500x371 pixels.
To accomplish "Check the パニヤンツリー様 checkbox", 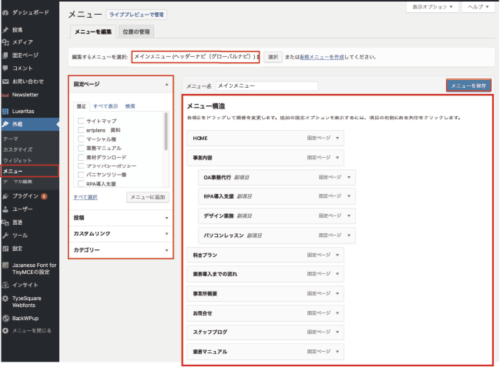I will 81,175.
